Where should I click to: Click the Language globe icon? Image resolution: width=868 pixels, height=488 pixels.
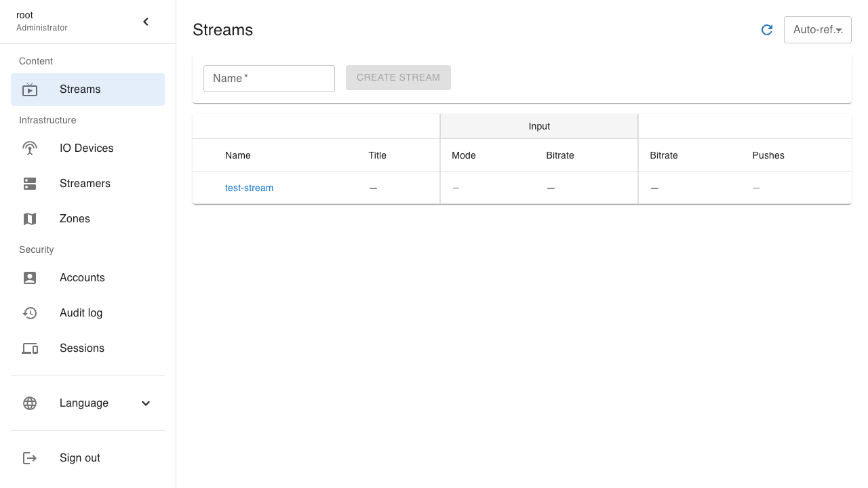click(x=30, y=403)
